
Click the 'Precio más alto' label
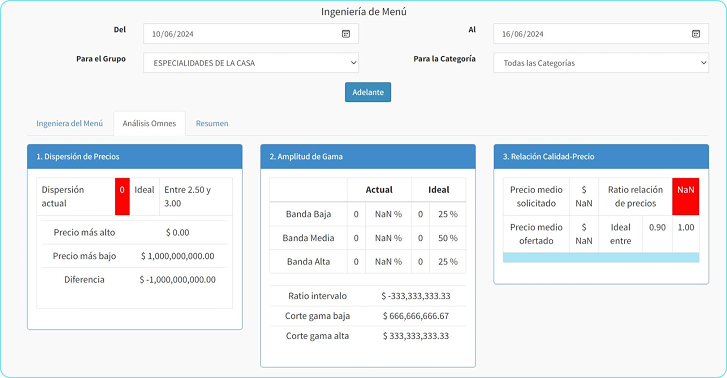coord(84,232)
